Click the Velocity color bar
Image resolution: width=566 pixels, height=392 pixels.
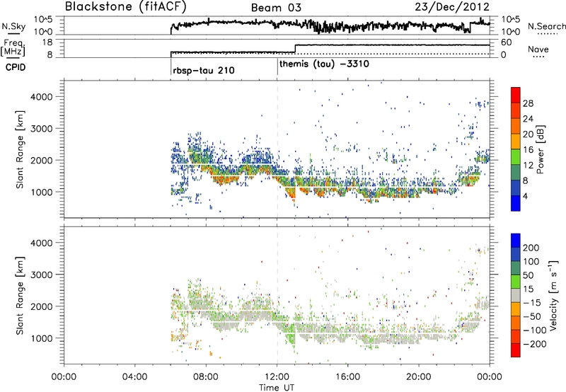click(x=516, y=295)
